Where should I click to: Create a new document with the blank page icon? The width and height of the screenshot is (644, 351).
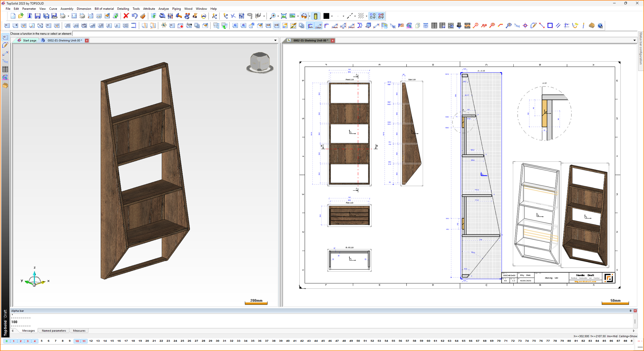[x=13, y=16]
